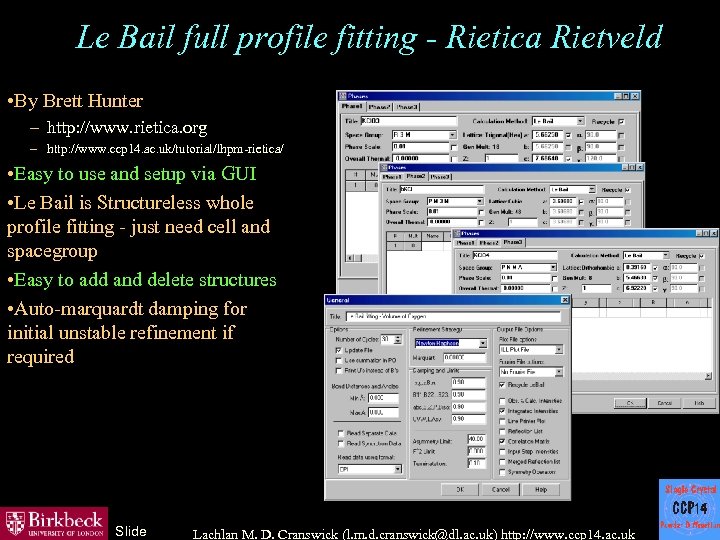Select Phase3 tab in the P M 3 M window
Viewport: 720px width, 540px height.
point(440,177)
